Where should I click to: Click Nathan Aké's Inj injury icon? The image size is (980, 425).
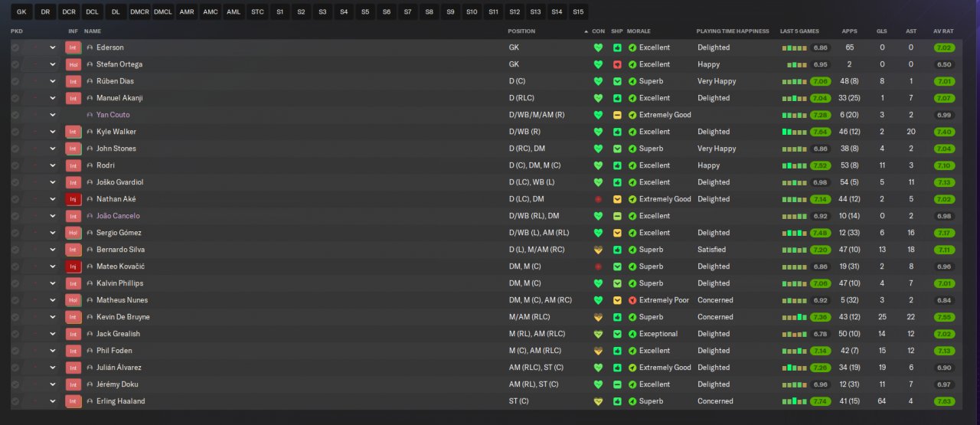tap(73, 199)
